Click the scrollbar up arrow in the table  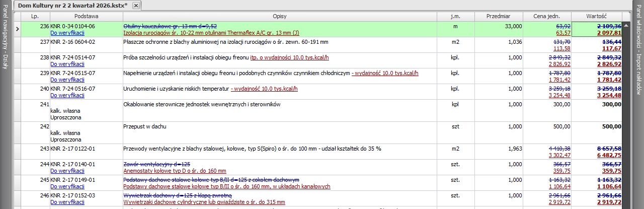tap(626, 25)
